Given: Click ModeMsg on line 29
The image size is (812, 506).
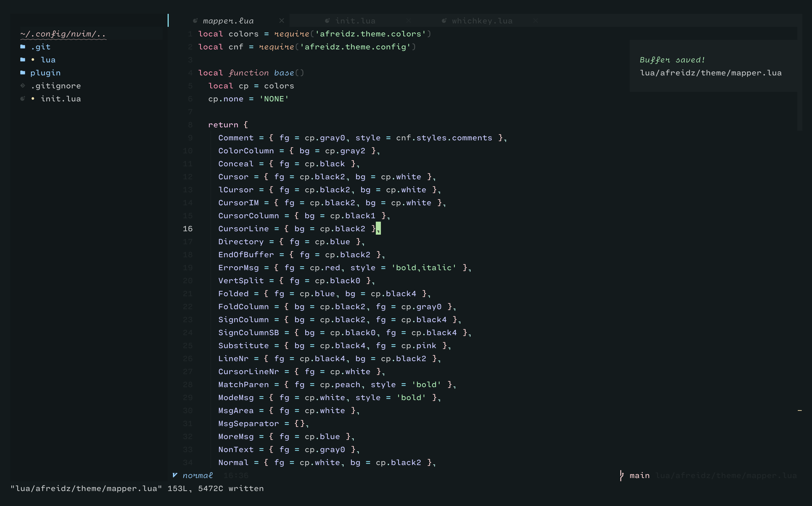Looking at the screenshot, I should [236, 398].
